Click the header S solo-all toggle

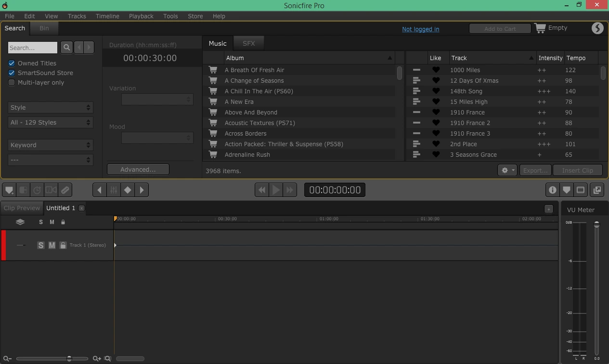click(x=41, y=222)
